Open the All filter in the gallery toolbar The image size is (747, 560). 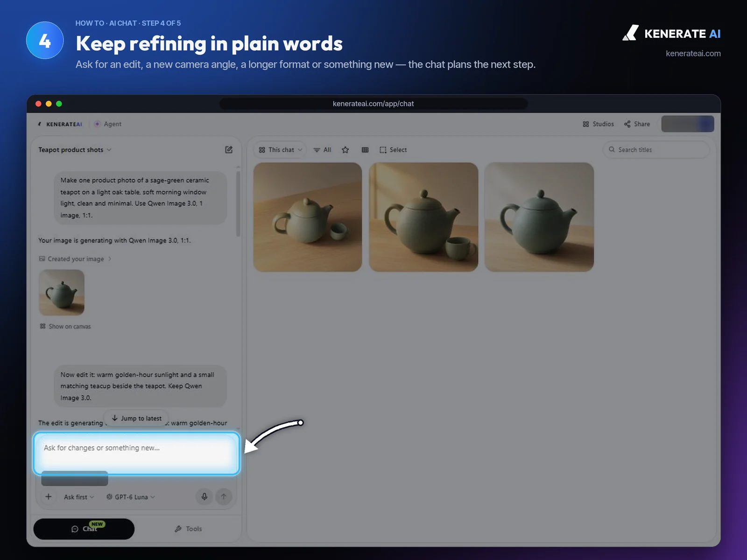click(322, 150)
